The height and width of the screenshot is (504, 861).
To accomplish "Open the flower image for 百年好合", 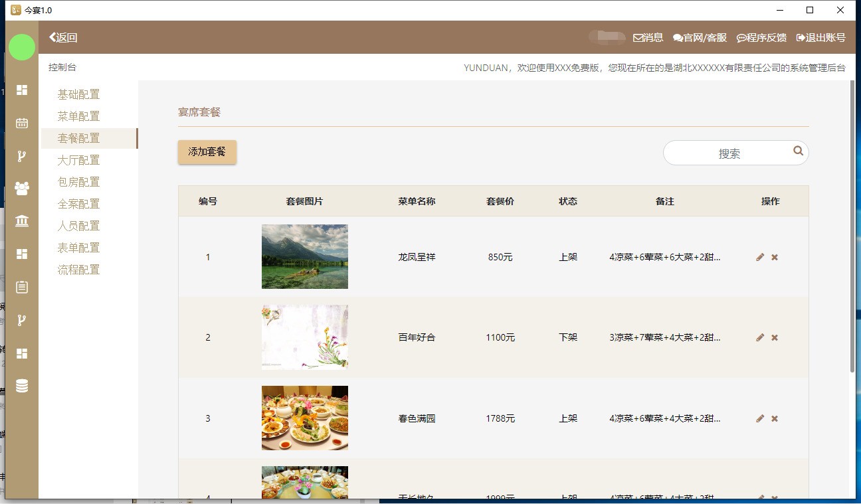I will 305,337.
